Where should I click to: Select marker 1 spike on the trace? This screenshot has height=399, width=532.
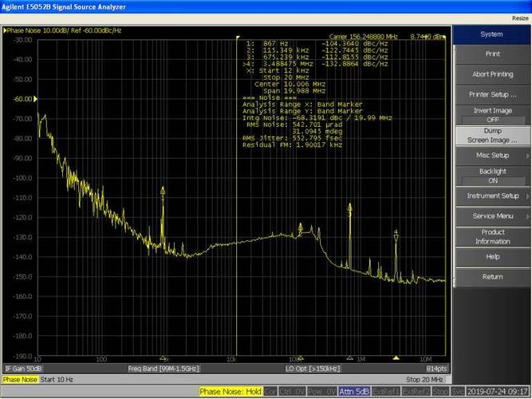click(x=163, y=190)
